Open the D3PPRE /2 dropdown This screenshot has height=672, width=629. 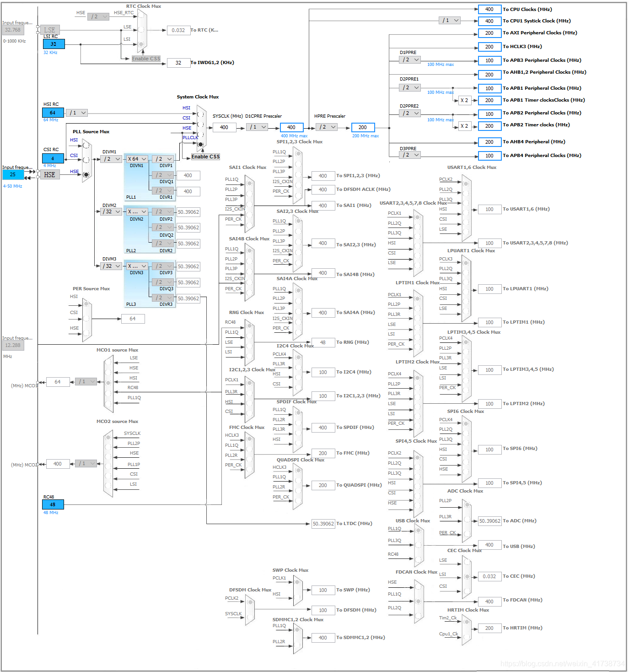(410, 155)
